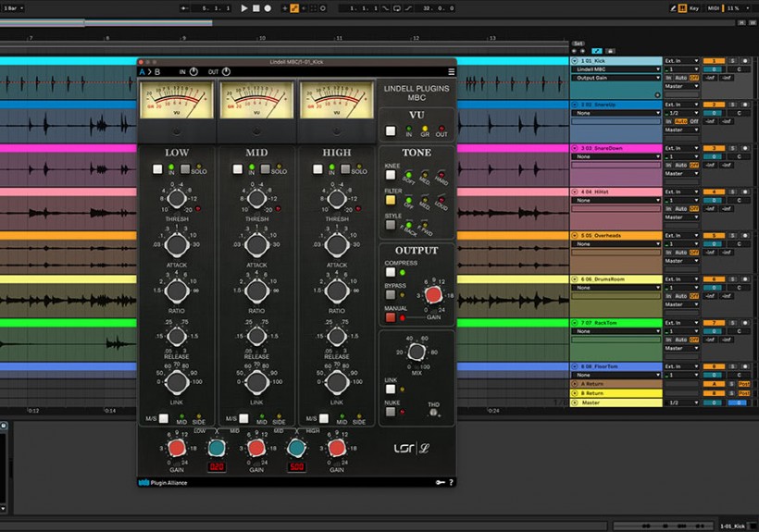759x532 pixels.
Task: Open the Lindell plugin hamburger menu
Action: click(452, 71)
